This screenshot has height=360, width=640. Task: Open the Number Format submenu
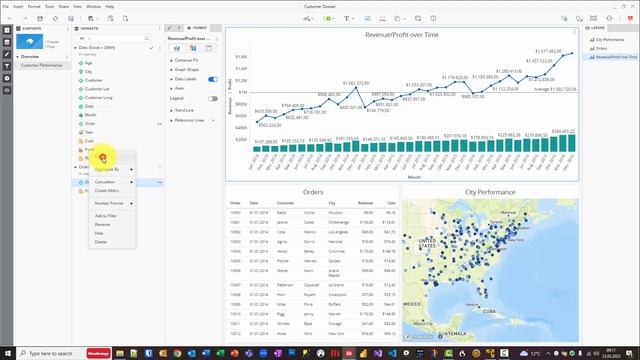pyautogui.click(x=112, y=203)
